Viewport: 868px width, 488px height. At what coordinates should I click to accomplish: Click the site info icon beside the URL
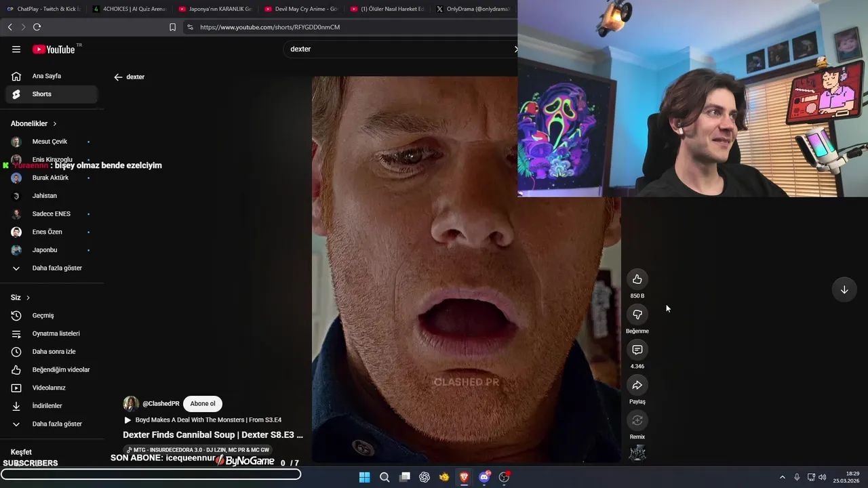(190, 27)
